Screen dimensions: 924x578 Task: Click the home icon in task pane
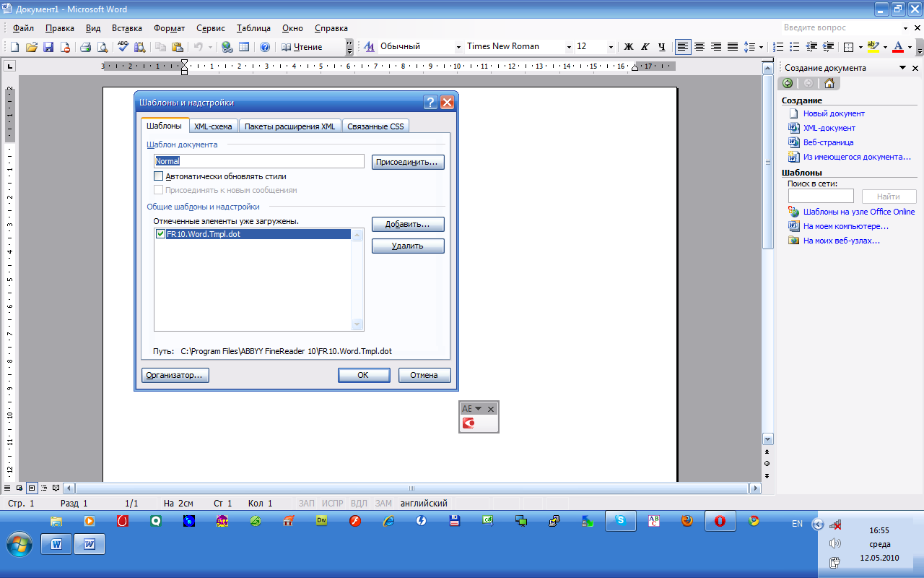[x=829, y=83]
